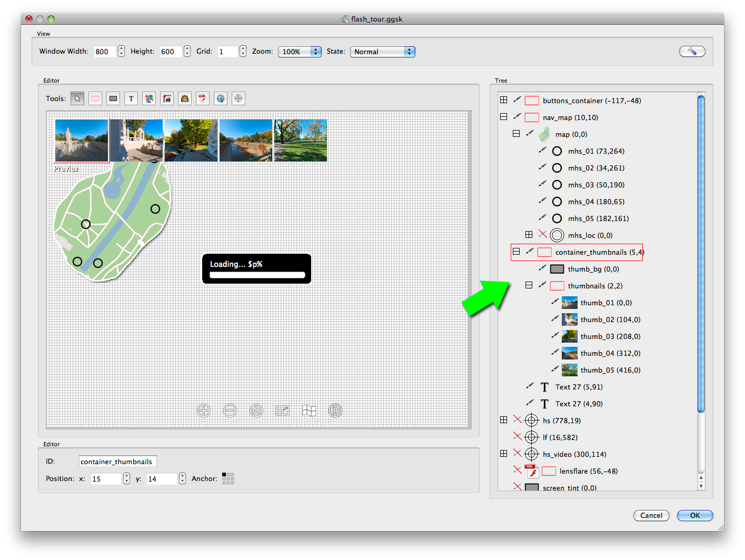This screenshot has height=560, width=745.
Task: Open the Zoom 100% dropdown
Action: coord(300,52)
